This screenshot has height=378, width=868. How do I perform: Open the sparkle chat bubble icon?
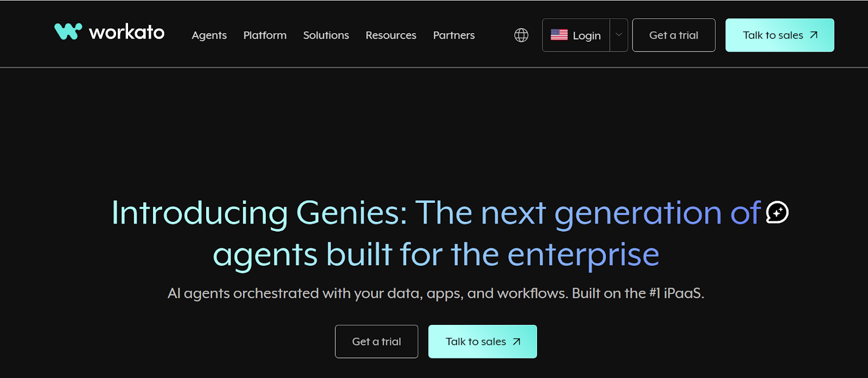tap(777, 212)
